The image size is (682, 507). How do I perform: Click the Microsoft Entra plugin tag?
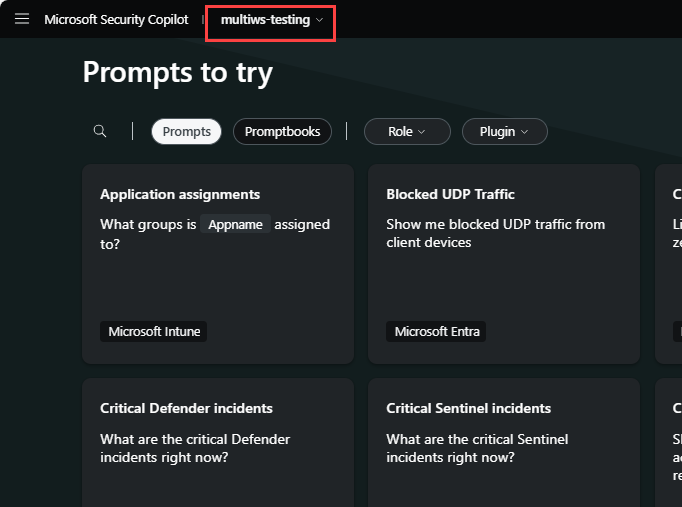(437, 332)
